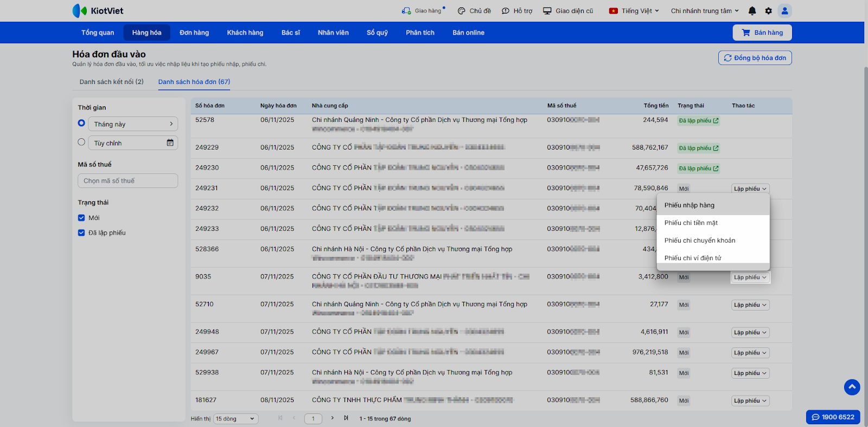Click the Bán hàng button
The image size is (868, 427).
coord(762,33)
